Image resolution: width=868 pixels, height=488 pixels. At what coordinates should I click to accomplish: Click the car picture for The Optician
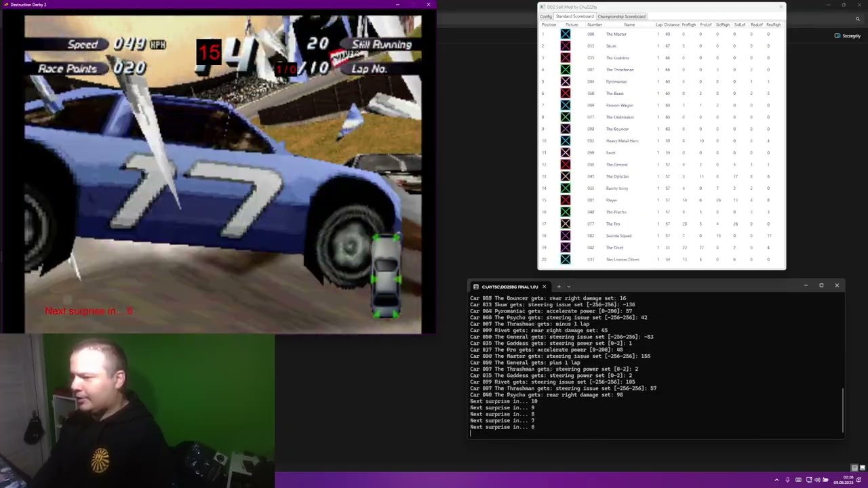[566, 176]
